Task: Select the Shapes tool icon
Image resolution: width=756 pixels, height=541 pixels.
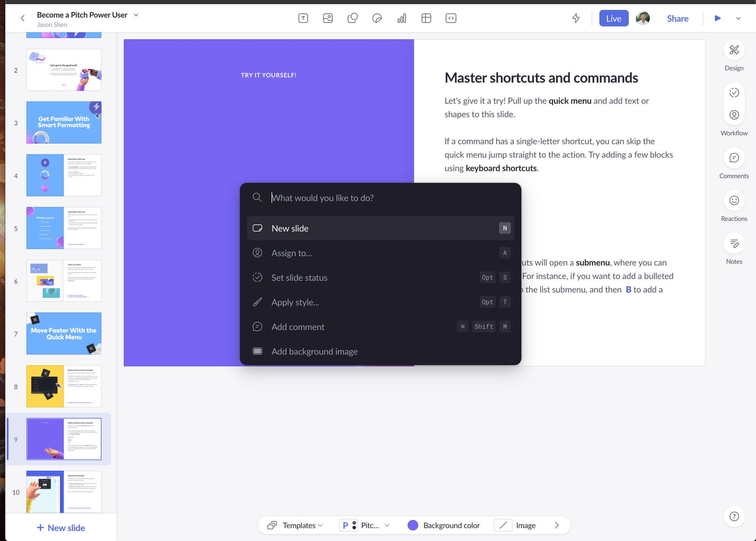Action: (x=352, y=18)
